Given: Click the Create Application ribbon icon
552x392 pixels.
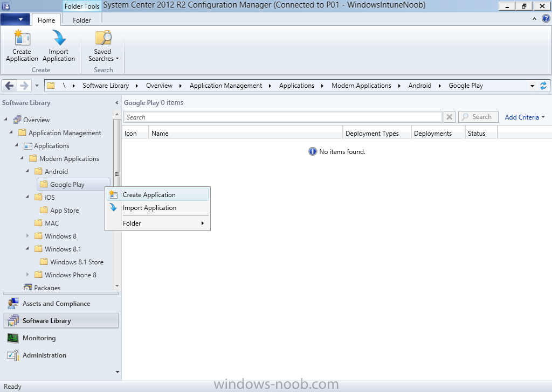Looking at the screenshot, I should point(22,46).
